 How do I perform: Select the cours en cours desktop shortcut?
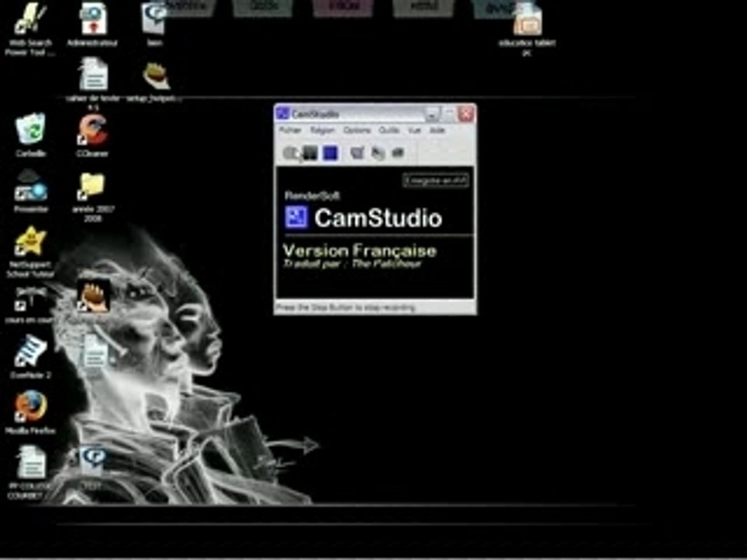point(29,305)
